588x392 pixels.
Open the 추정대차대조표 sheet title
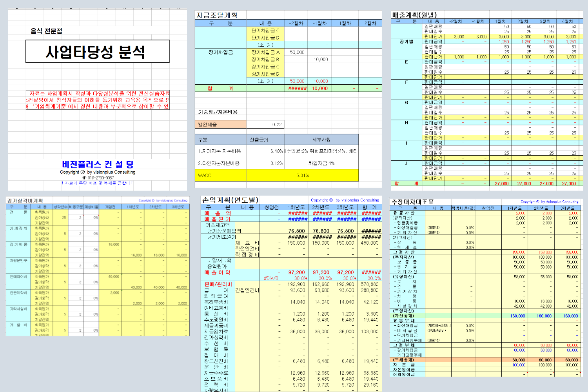point(412,202)
